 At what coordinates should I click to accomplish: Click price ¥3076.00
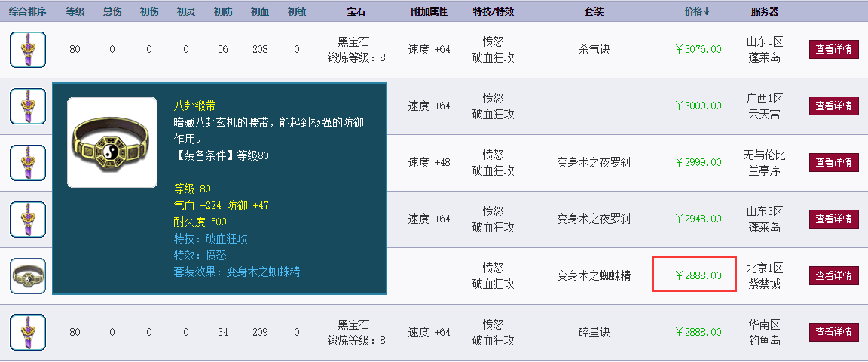[x=698, y=49]
